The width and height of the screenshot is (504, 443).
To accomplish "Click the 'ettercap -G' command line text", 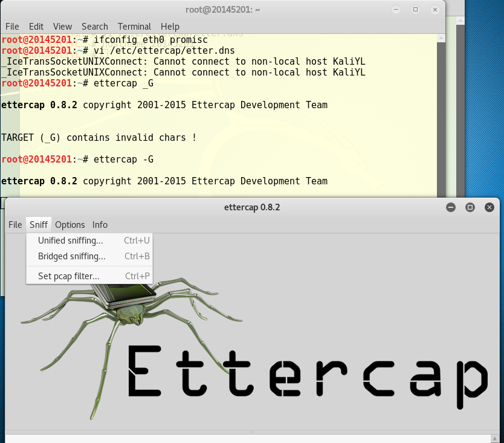I will tap(123, 159).
